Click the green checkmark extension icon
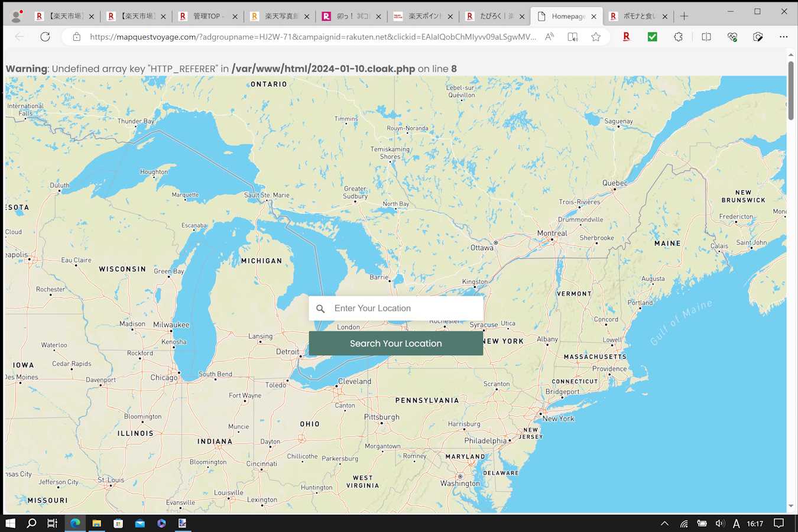 tap(652, 37)
